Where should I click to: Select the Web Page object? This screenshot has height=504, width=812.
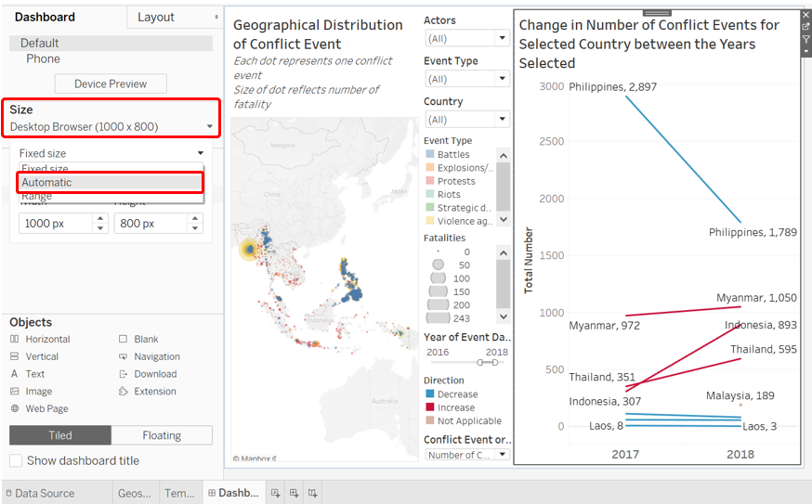46,409
